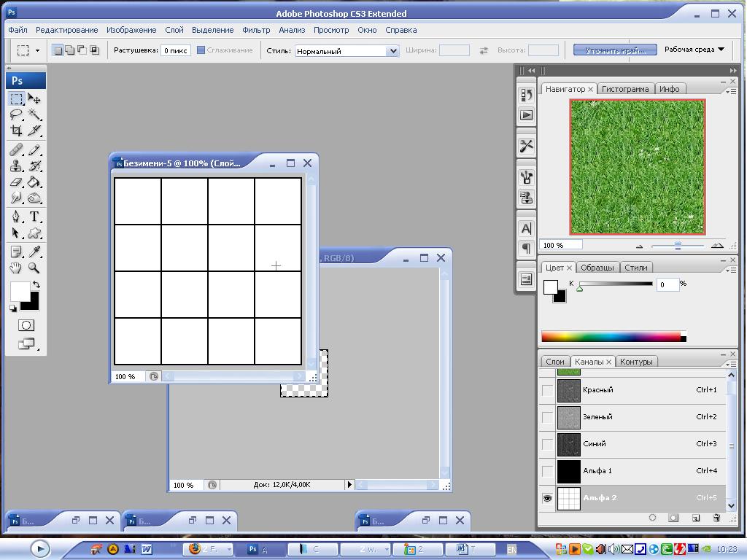Screen dimensions: 747x560
Task: Hide the Альфа 2 channel eye
Action: [x=547, y=498]
